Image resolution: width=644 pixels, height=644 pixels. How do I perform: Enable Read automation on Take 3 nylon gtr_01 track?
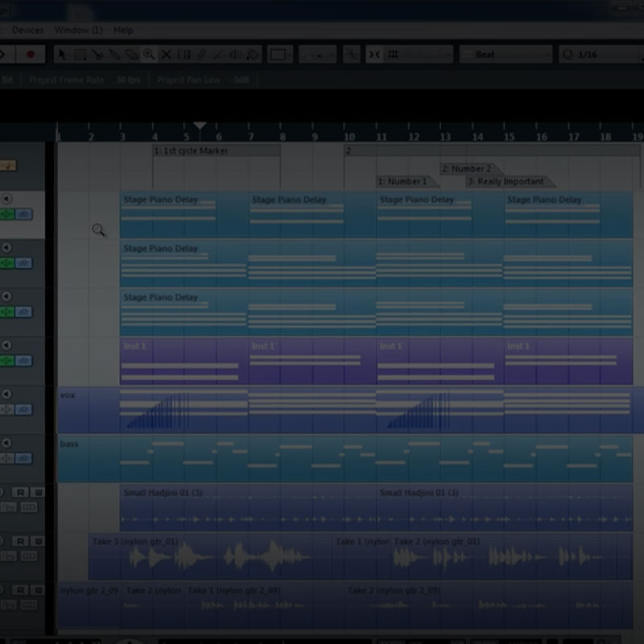[x=20, y=541]
